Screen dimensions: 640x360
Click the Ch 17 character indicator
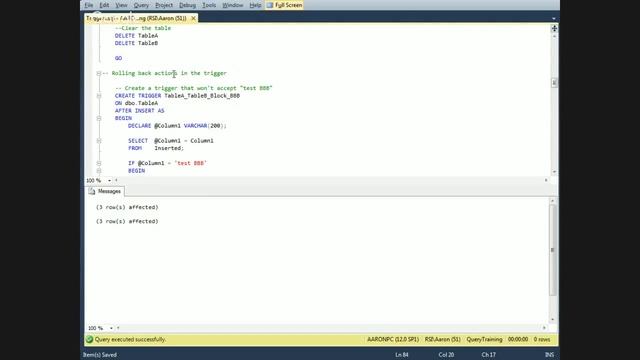[x=489, y=355]
